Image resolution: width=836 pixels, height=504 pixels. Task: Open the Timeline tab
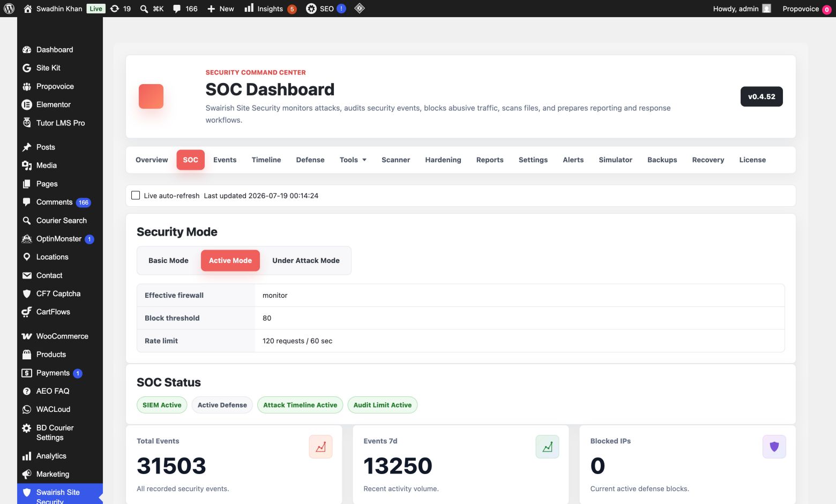266,160
